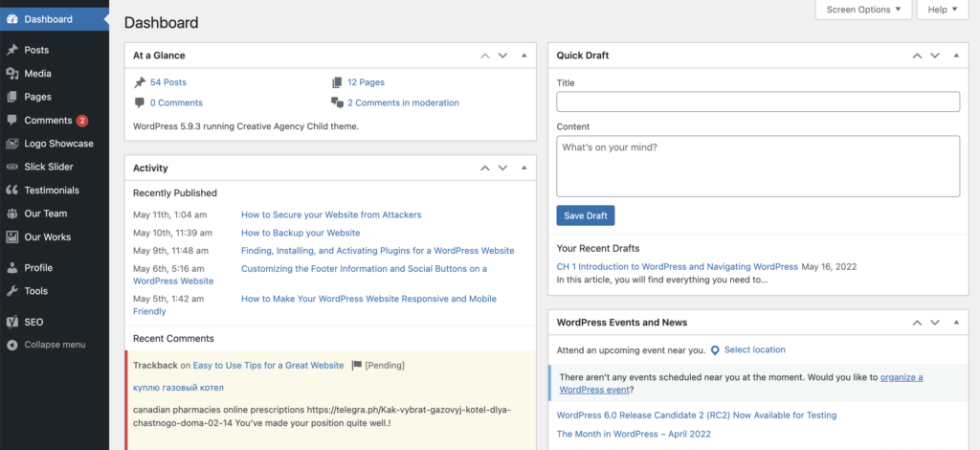Collapse the Activity panel
This screenshot has height=450, width=980.
coord(523,169)
